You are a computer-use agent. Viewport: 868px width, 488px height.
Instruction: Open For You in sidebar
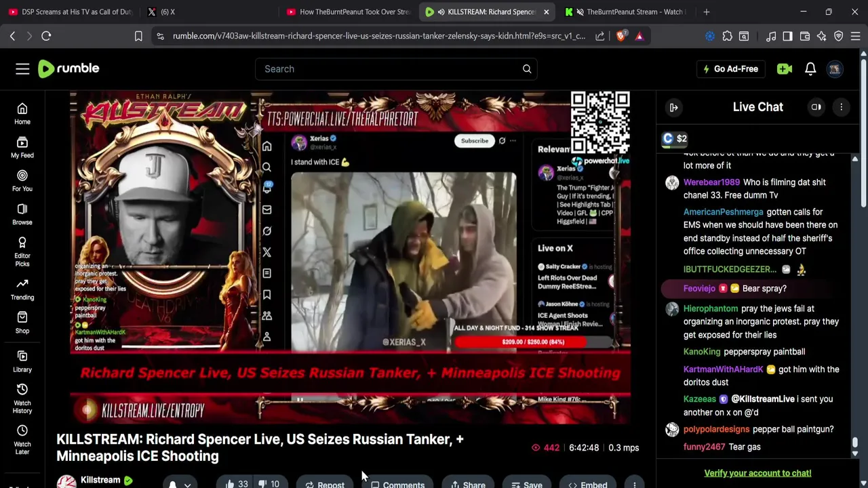coord(22,180)
